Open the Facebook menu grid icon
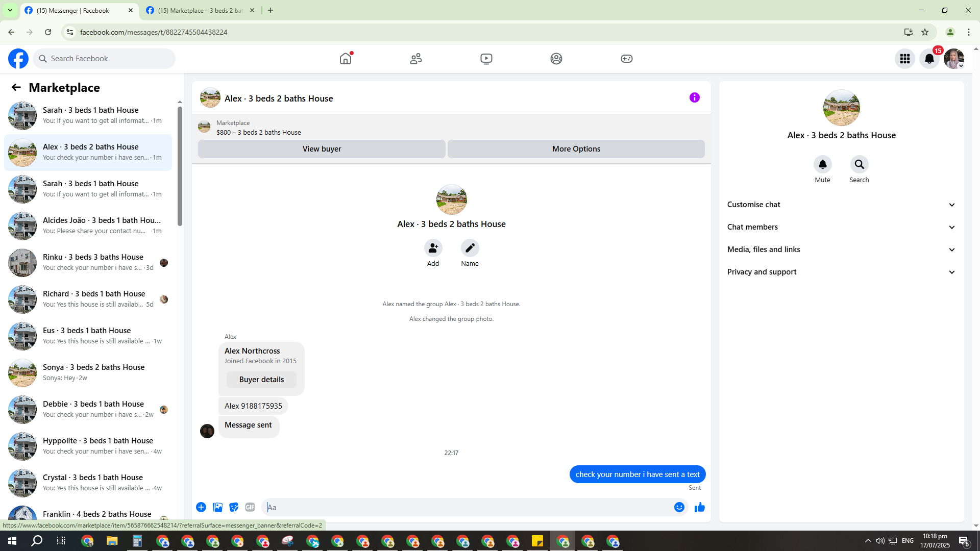Viewport: 980px width, 551px height. click(x=905, y=59)
